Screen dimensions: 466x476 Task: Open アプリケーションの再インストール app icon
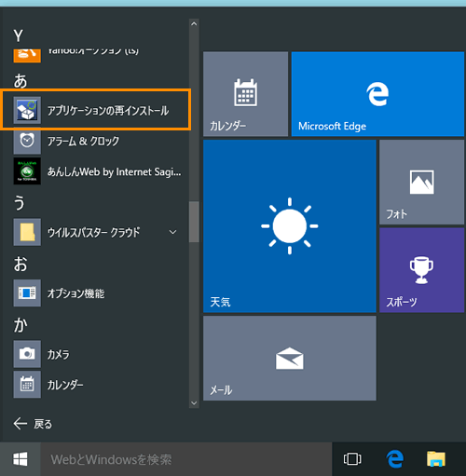coord(27,110)
